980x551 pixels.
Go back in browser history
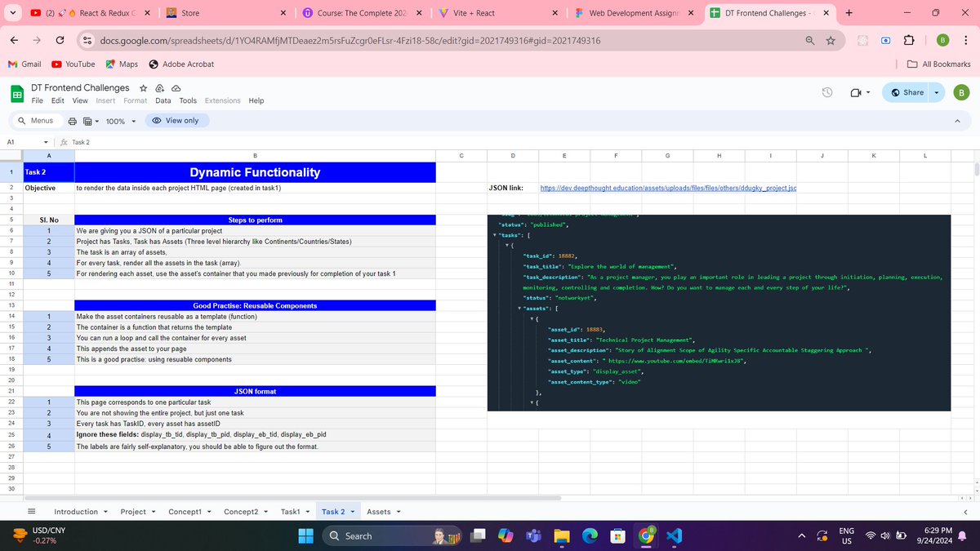tap(15, 41)
